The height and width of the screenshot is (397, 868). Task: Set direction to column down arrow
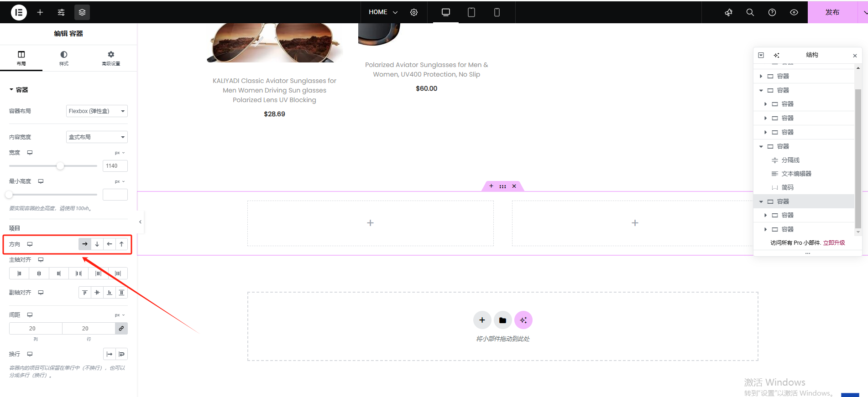pos(97,244)
